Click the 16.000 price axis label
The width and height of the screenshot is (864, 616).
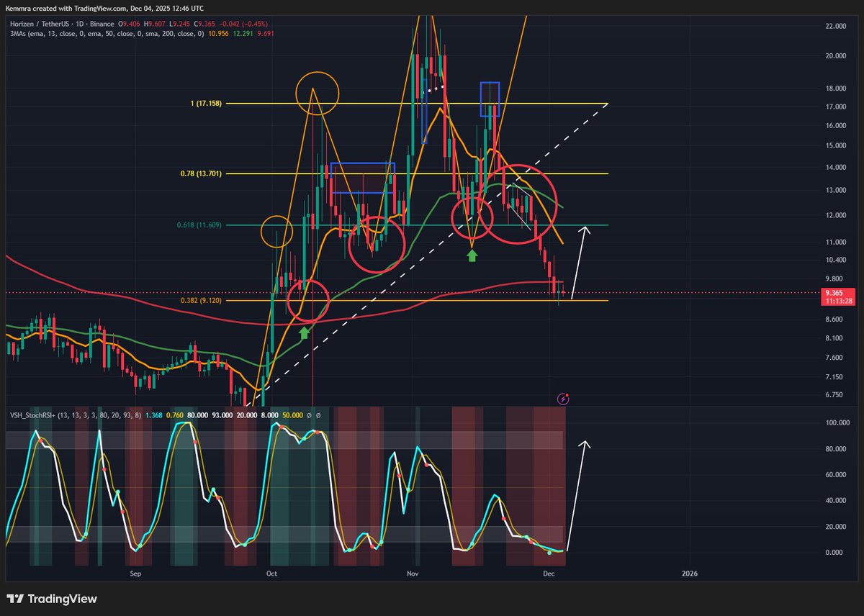tap(837, 125)
